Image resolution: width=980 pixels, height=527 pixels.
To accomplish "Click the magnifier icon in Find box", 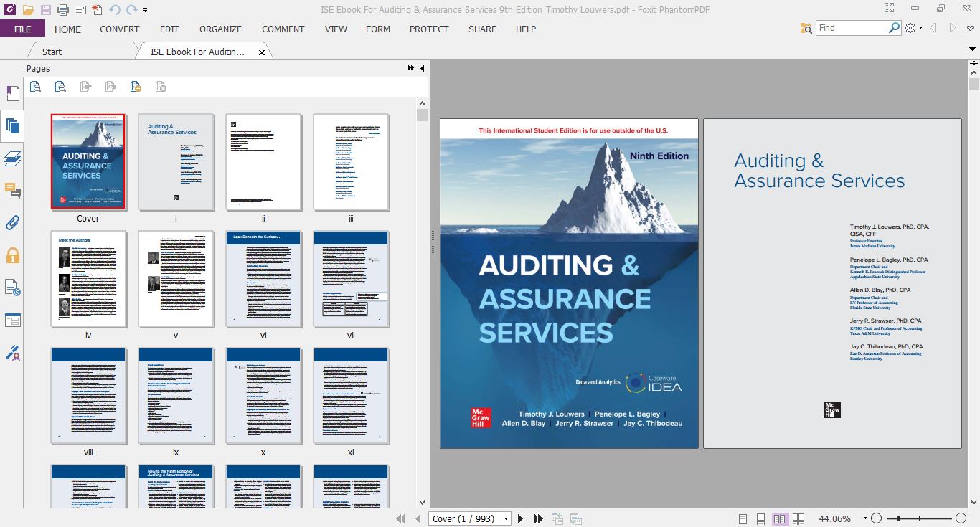I will (x=894, y=28).
